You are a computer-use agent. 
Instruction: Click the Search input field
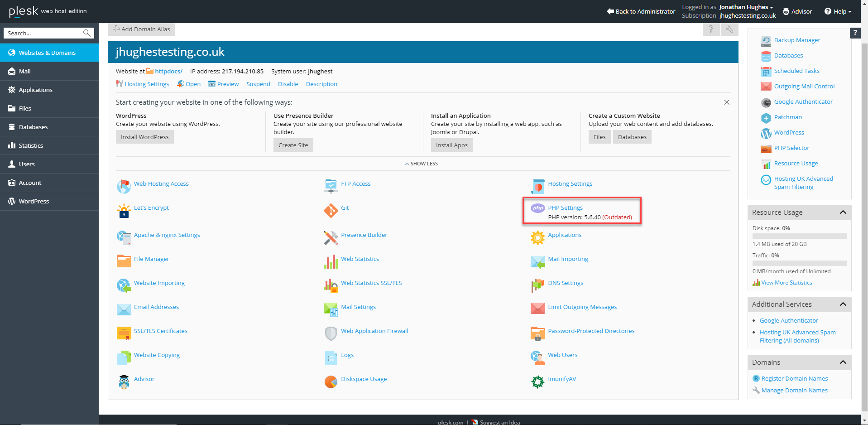(x=44, y=33)
